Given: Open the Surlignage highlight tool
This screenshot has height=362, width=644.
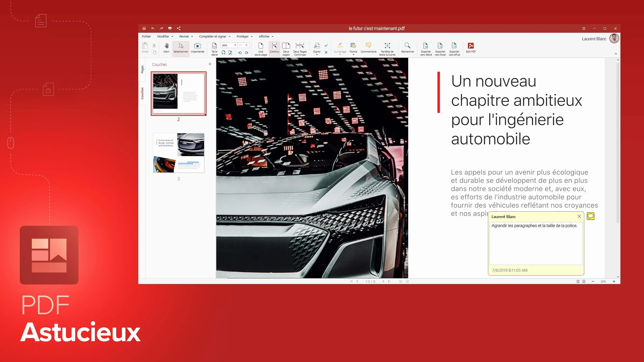Looking at the screenshot, I should (x=340, y=49).
